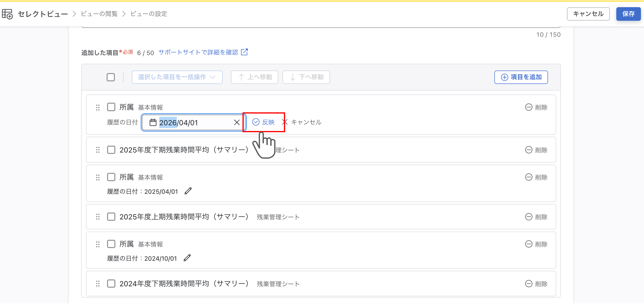Click calendar icon in 履歴の日付 field
Viewport: 644px width, 304px height.
(153, 122)
